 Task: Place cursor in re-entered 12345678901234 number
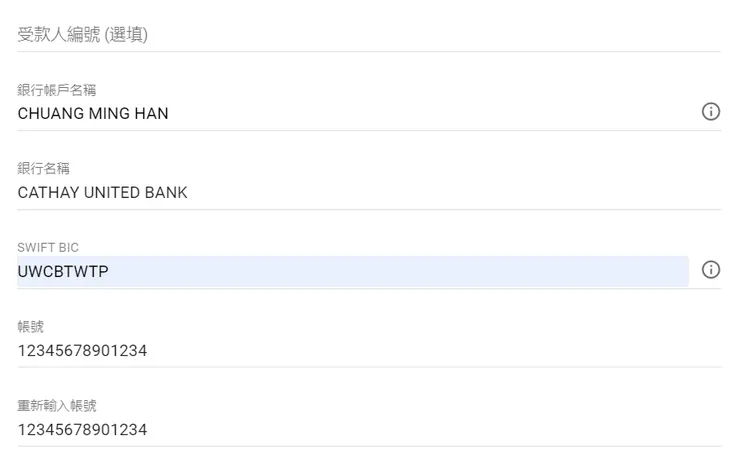click(82, 429)
